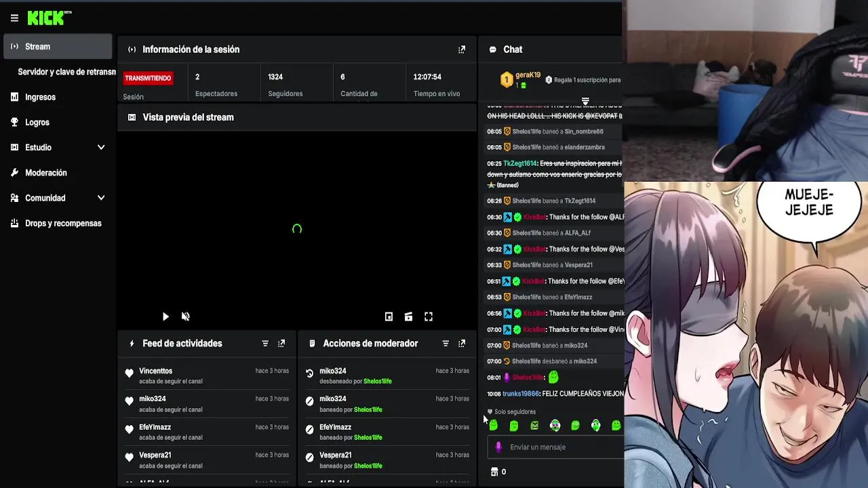Image resolution: width=868 pixels, height=488 pixels.
Task: Insert the headphones emote with purple eyes
Action: (x=555, y=426)
